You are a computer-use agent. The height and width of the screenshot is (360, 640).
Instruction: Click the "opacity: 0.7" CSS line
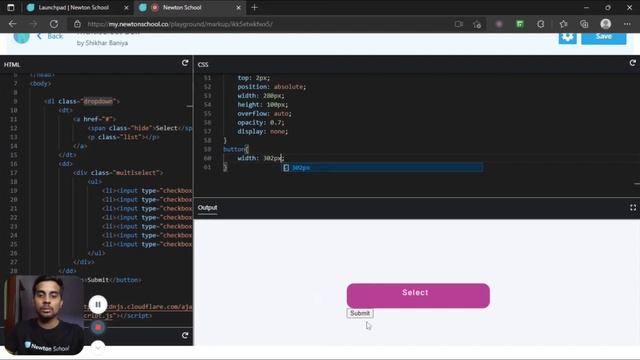coord(260,122)
